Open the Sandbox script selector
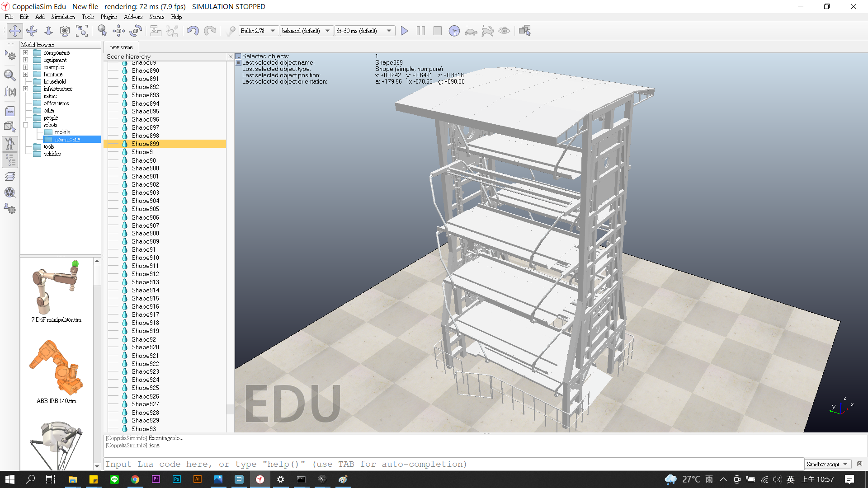 [827, 464]
